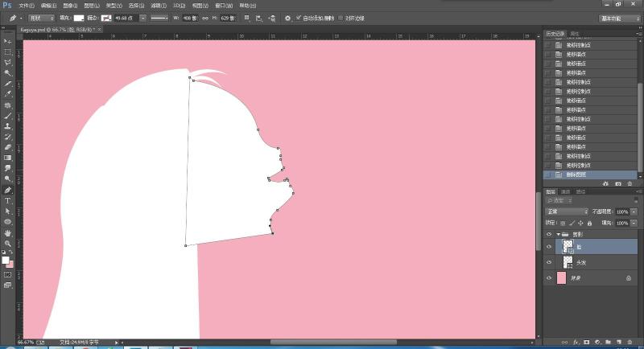The height and width of the screenshot is (349, 644).
Task: Open the 3D menu
Action: coord(180,6)
